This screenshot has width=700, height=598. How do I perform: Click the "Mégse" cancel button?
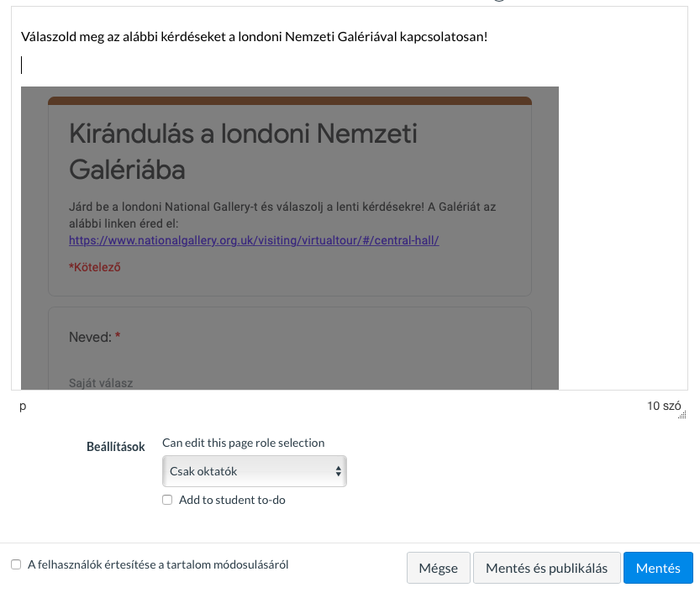tap(438, 568)
